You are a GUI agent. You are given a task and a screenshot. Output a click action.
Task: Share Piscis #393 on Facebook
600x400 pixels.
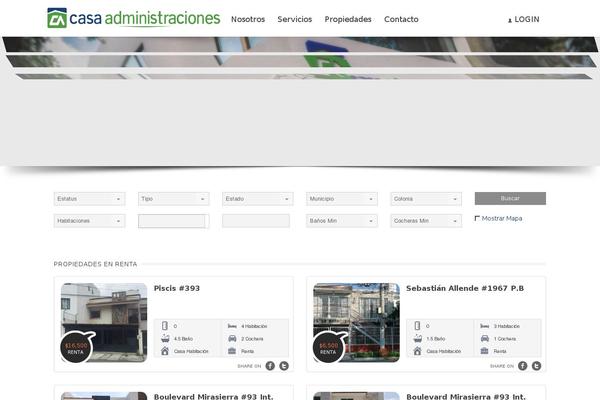270,366
